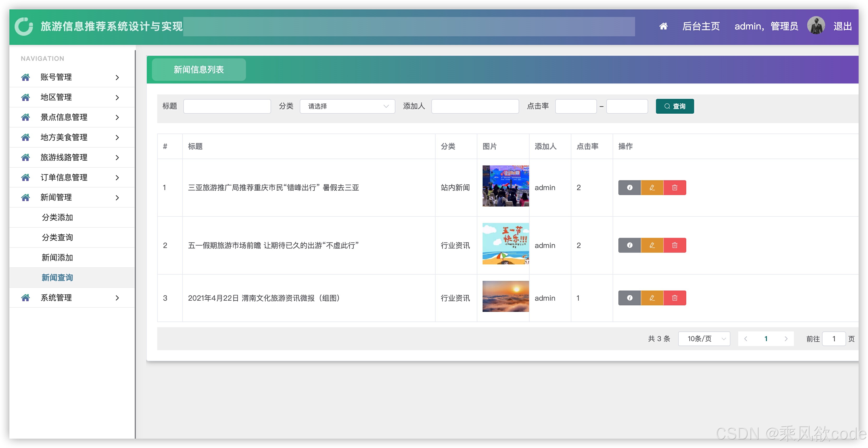Click the gray info icon on the 五一假期 row

coord(629,245)
